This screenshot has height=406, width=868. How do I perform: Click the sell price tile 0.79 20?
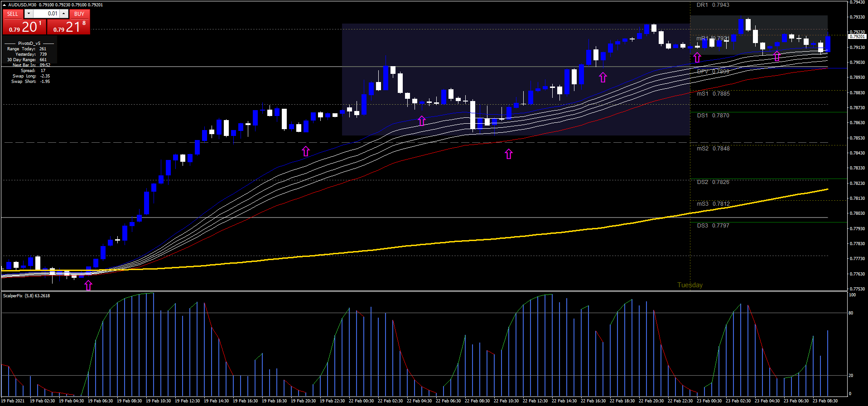24,27
